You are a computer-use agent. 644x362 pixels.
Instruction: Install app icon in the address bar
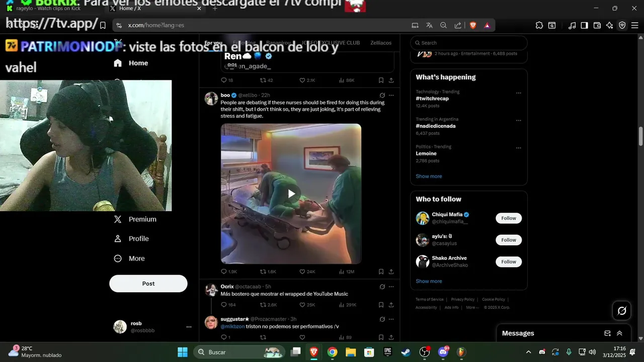click(x=415, y=25)
